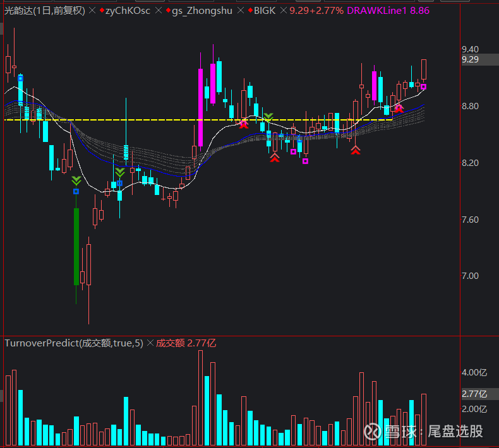Open TurnoverPredict(成交额,true,5) indicator settings label
Image resolution: width=499 pixels, height=448 pixels.
pyautogui.click(x=74, y=343)
